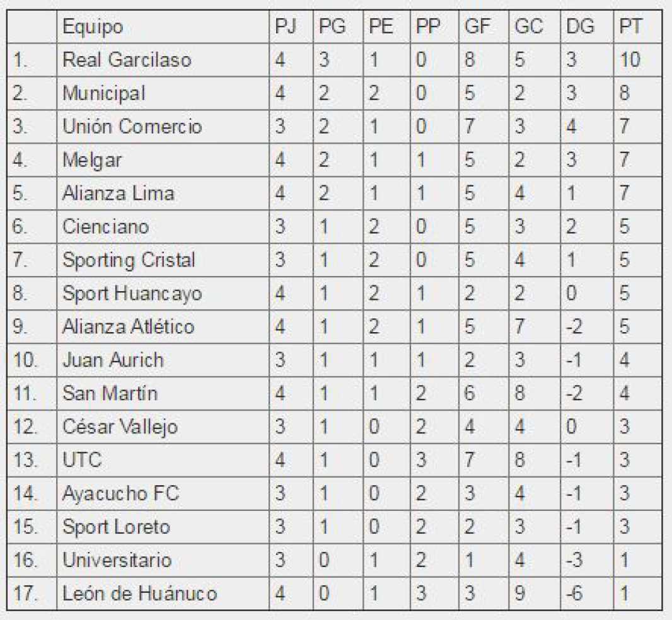Click Universitario in the standings
Viewport: 672px width, 620px height.
click(117, 560)
